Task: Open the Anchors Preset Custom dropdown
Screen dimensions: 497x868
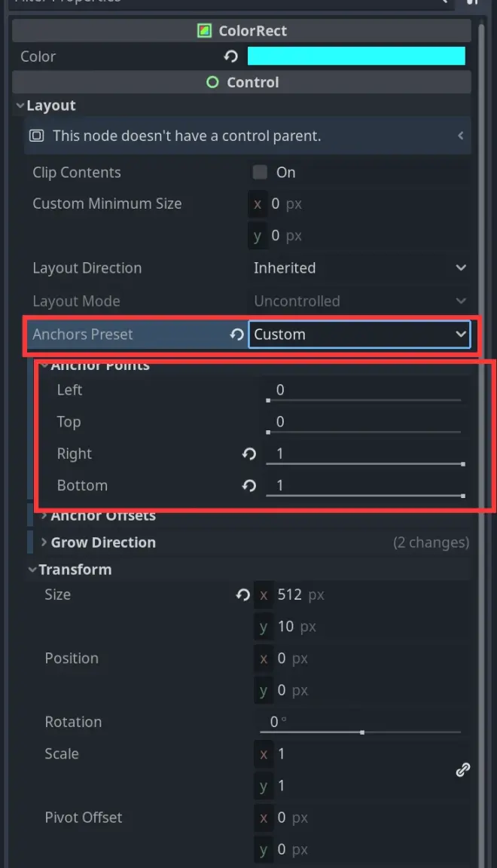Action: pyautogui.click(x=360, y=335)
